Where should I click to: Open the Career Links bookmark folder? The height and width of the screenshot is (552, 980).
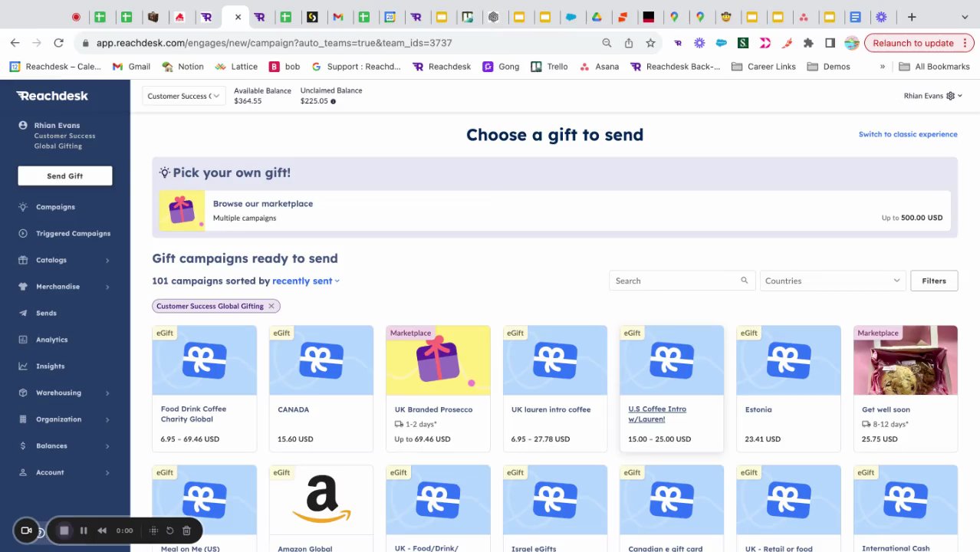coord(763,67)
